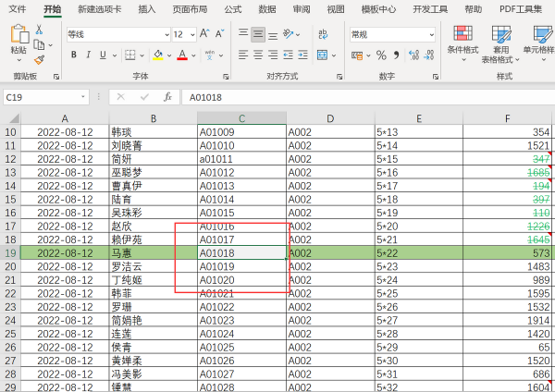This screenshot has height=392, width=555.
Task: Toggle bold formatting
Action: click(74, 55)
